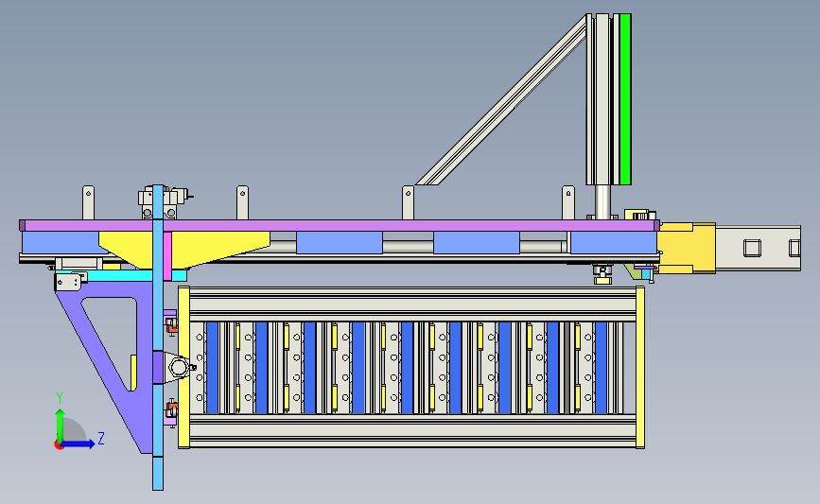
Task: Select the tall light-blue vertical bar
Action: [x=158, y=338]
